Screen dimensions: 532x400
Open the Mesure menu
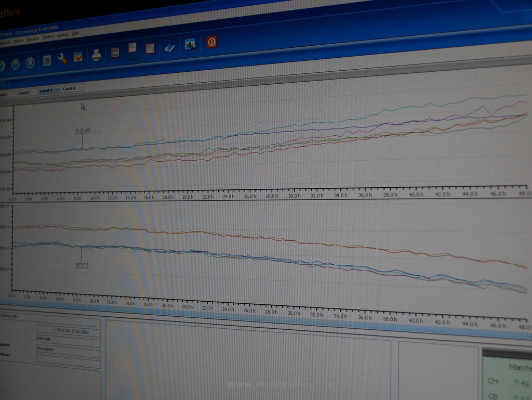(19, 40)
